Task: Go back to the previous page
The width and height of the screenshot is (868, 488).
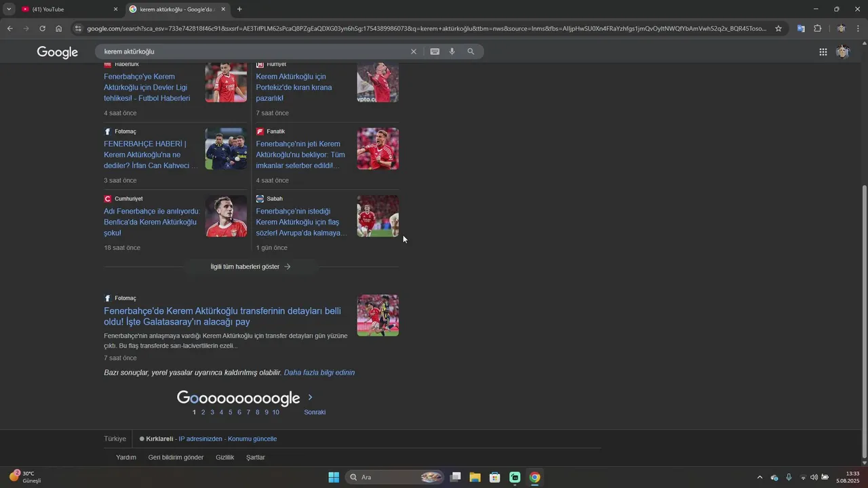Action: point(9,28)
